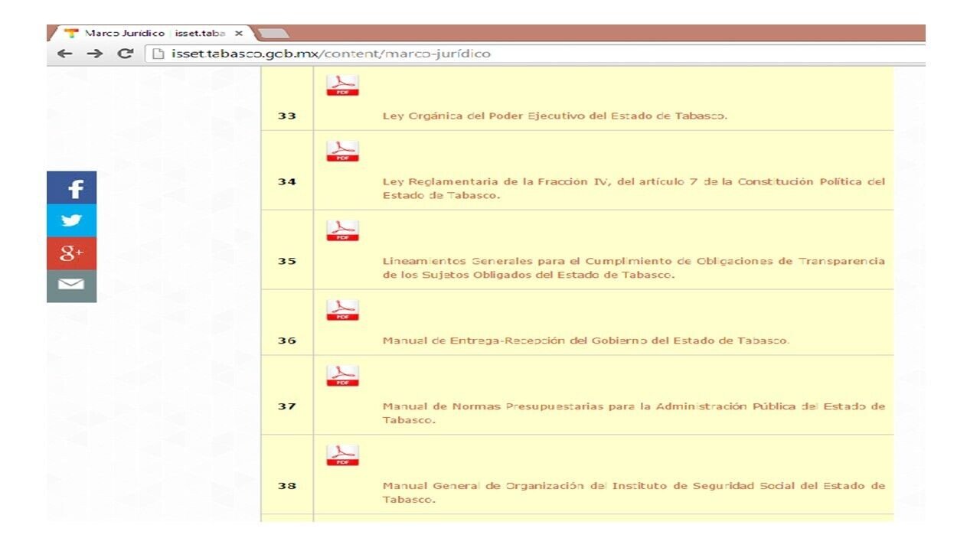The width and height of the screenshot is (980, 551).
Task: Share the page on Twitter
Action: click(72, 220)
